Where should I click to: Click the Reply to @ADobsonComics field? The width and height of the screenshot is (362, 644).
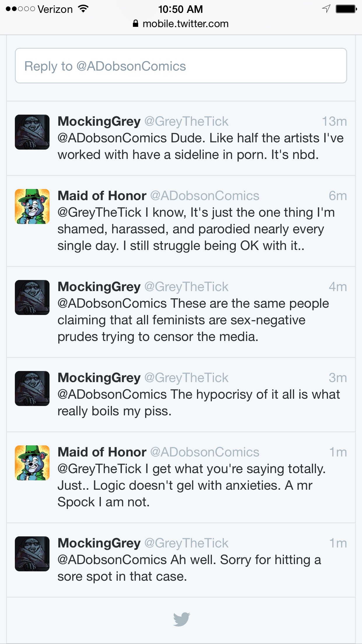[x=181, y=66]
